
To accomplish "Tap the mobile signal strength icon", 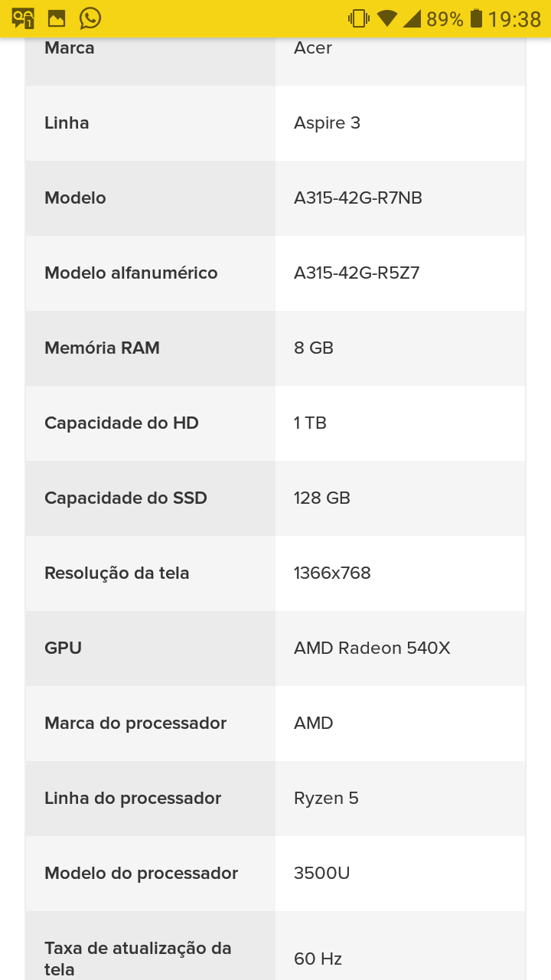I will 412,18.
